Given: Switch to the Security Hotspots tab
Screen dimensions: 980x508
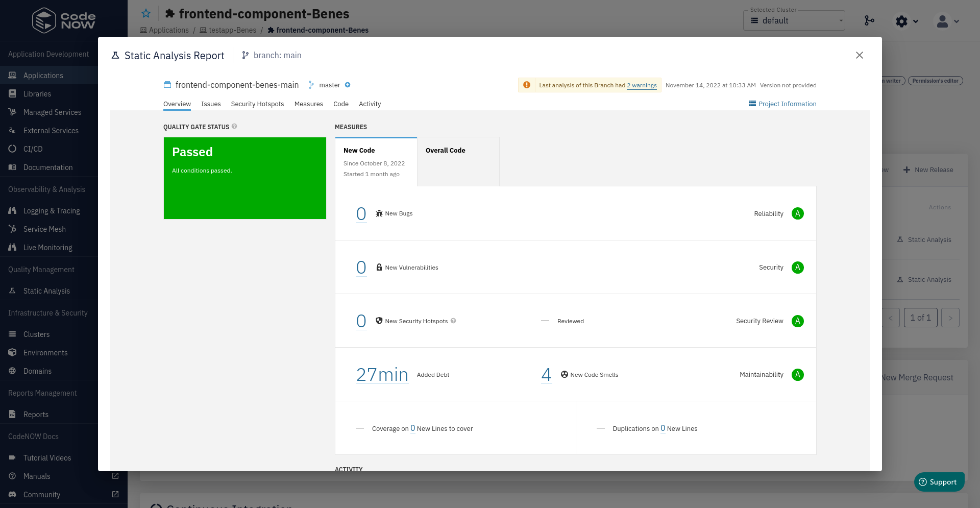Looking at the screenshot, I should (257, 104).
